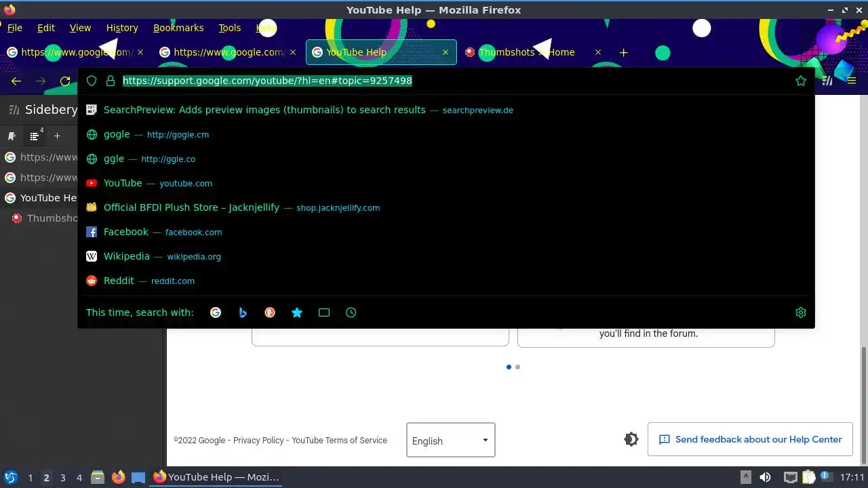Launch Firefox from the taskbar quick launcher

coord(119,477)
